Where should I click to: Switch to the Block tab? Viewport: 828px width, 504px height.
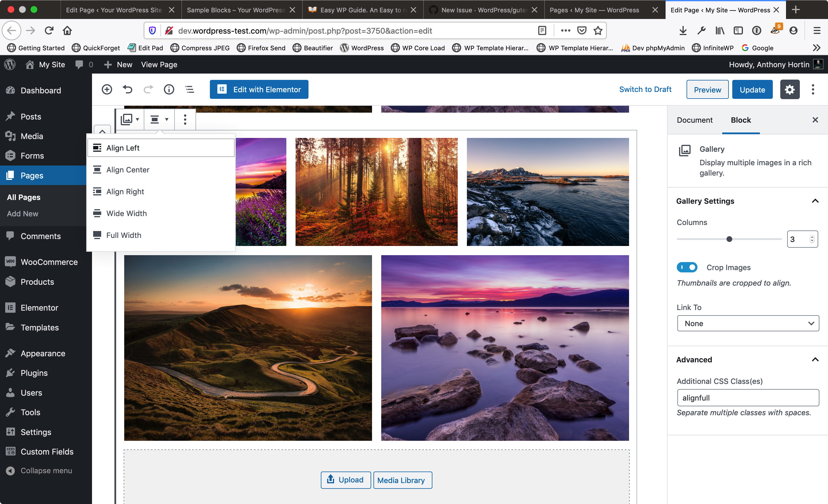[x=741, y=120]
